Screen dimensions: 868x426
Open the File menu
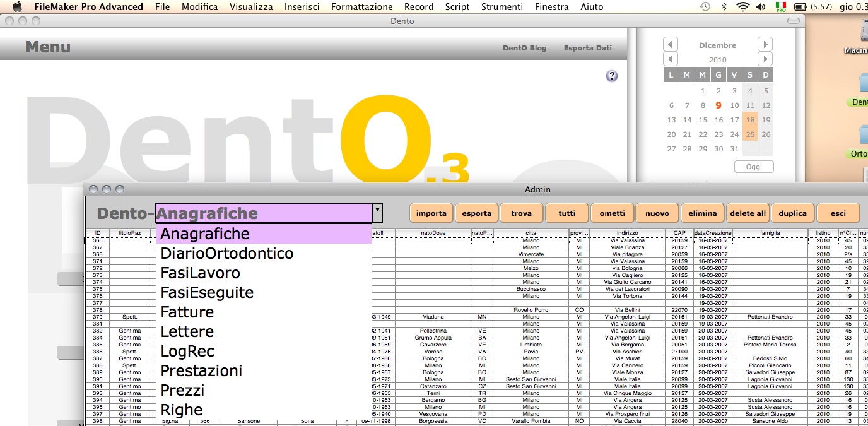click(x=162, y=7)
